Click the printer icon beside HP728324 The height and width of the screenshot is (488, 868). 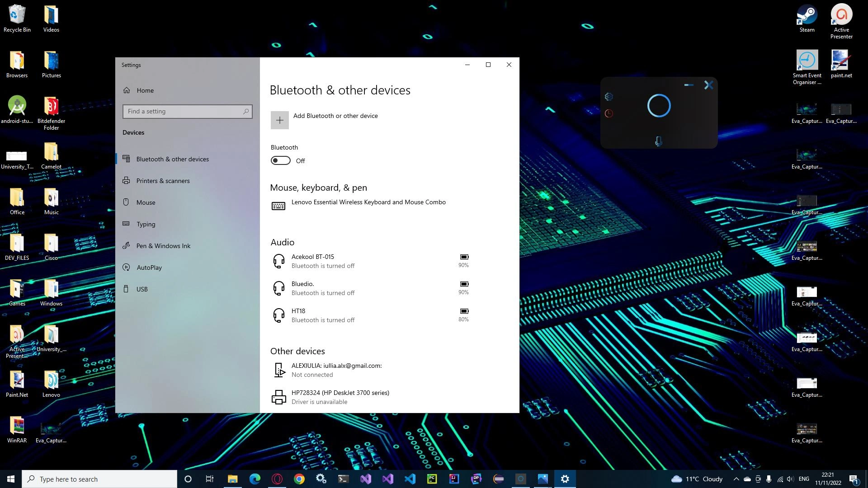pyautogui.click(x=278, y=397)
